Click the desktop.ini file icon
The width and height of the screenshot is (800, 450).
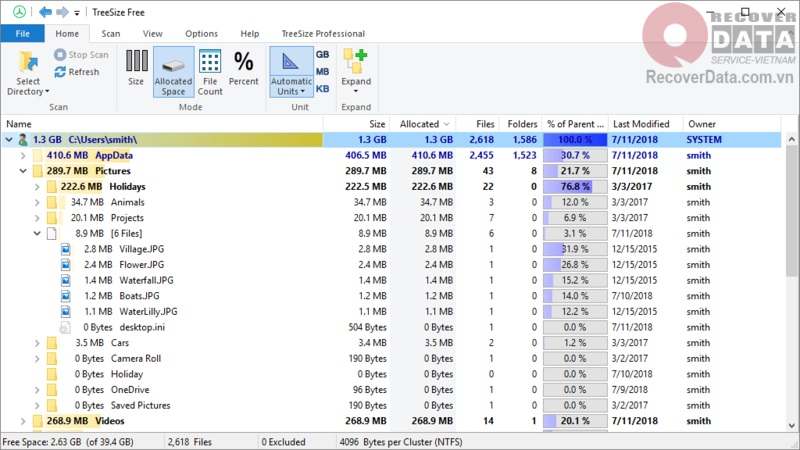(x=65, y=328)
